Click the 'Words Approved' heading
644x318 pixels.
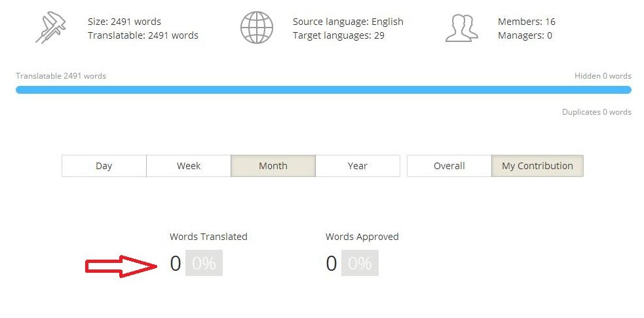(x=362, y=237)
